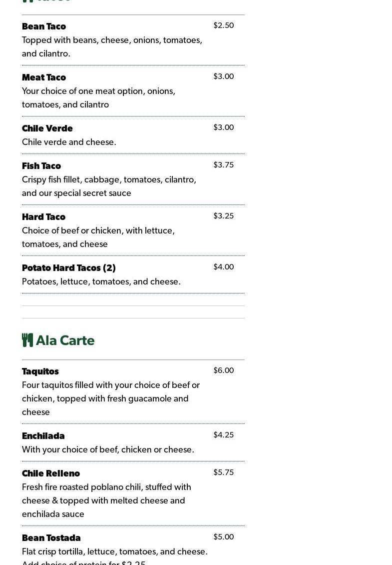Viewport: 392px width, 565px height.
Task: Click the Fish Taco description text
Action: [x=109, y=186]
